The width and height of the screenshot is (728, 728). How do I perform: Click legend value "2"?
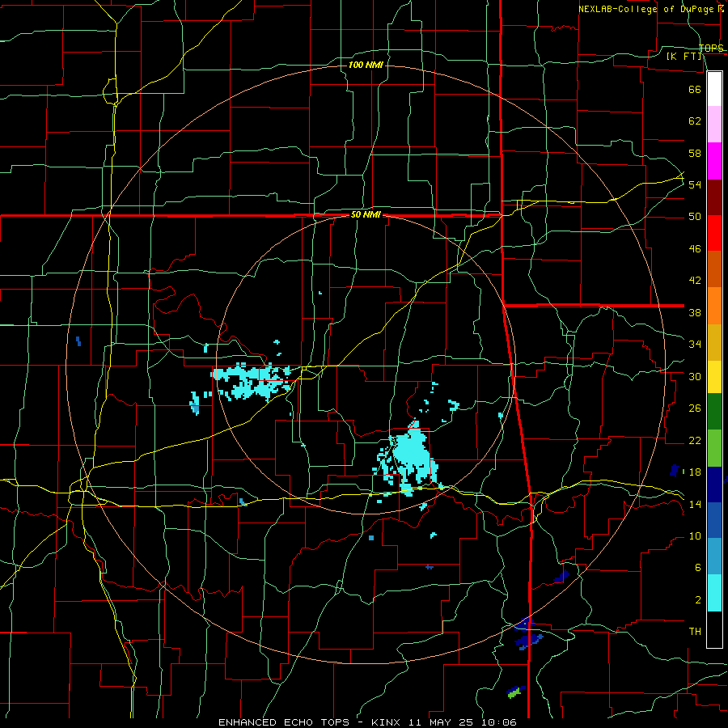pyautogui.click(x=697, y=600)
